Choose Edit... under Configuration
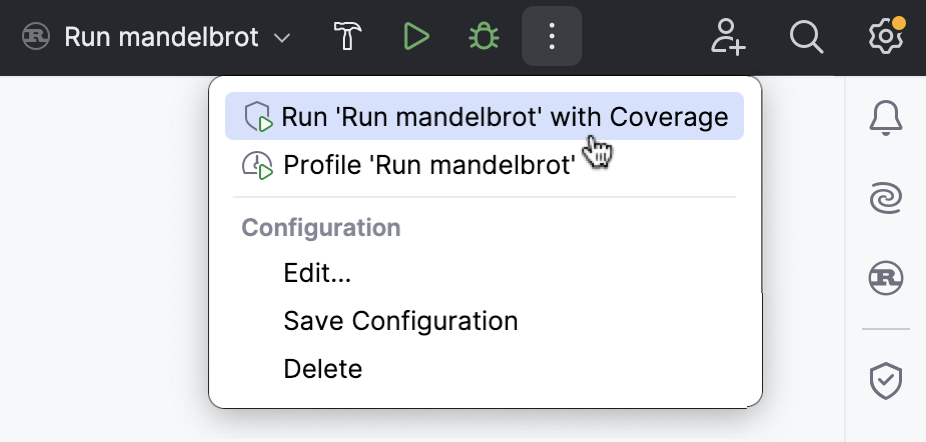This screenshot has width=926, height=442. click(317, 272)
